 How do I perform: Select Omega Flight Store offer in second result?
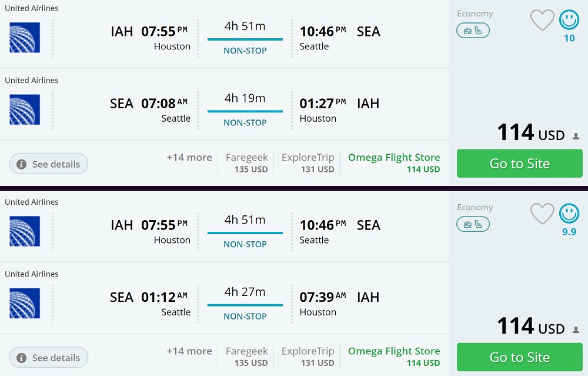point(394,357)
